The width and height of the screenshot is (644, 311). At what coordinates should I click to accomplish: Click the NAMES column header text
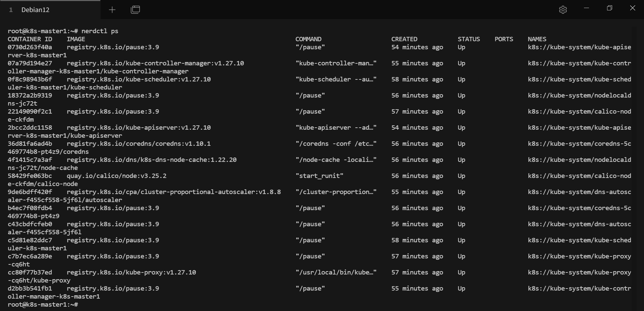click(537, 39)
